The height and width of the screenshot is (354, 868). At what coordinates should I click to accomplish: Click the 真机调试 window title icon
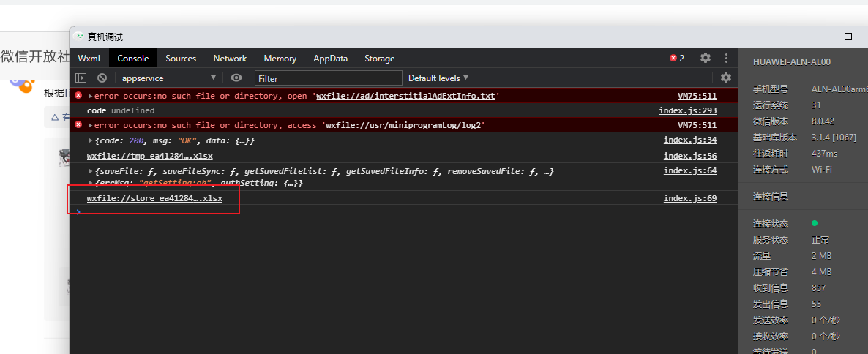[79, 37]
